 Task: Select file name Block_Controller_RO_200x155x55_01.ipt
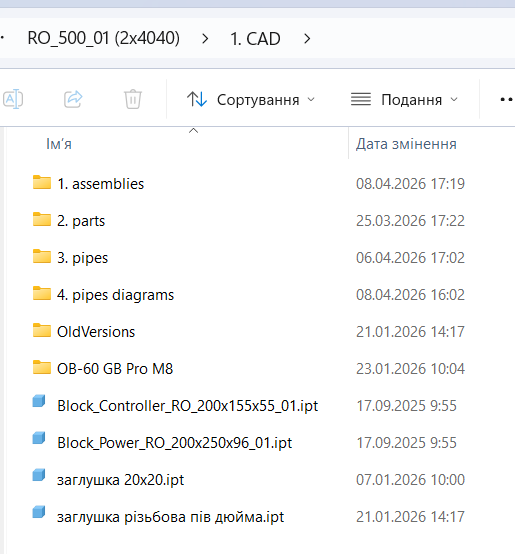(188, 406)
